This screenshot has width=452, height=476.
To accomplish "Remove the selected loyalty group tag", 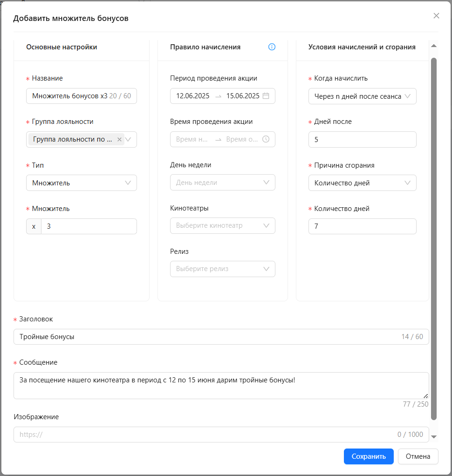I will (x=119, y=139).
